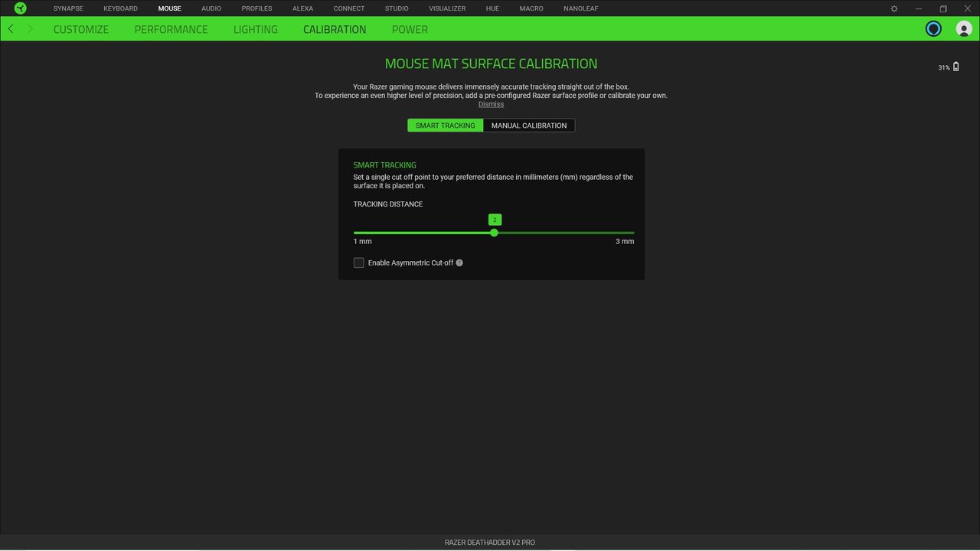Open the NANOLEAF top menu
This screenshot has width=980, height=551.
pos(581,8)
